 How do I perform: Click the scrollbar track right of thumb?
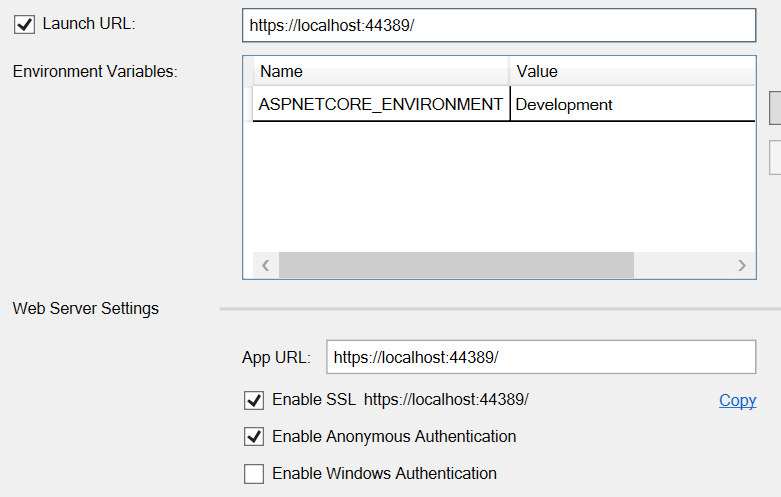coord(680,265)
